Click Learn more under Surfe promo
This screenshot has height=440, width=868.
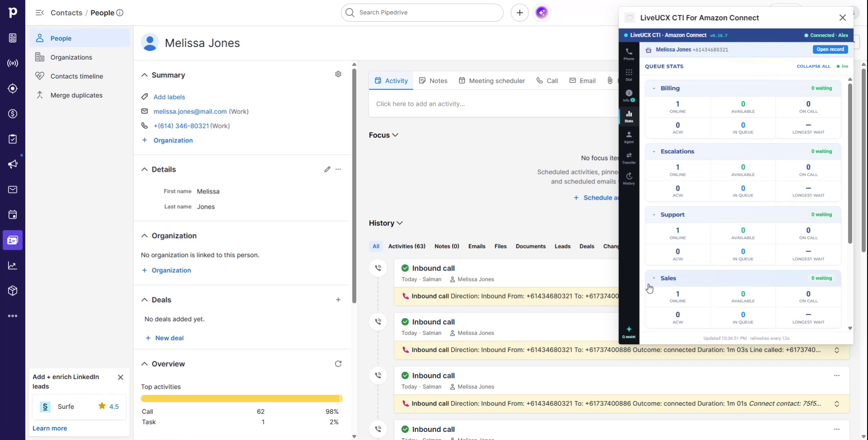click(x=50, y=428)
